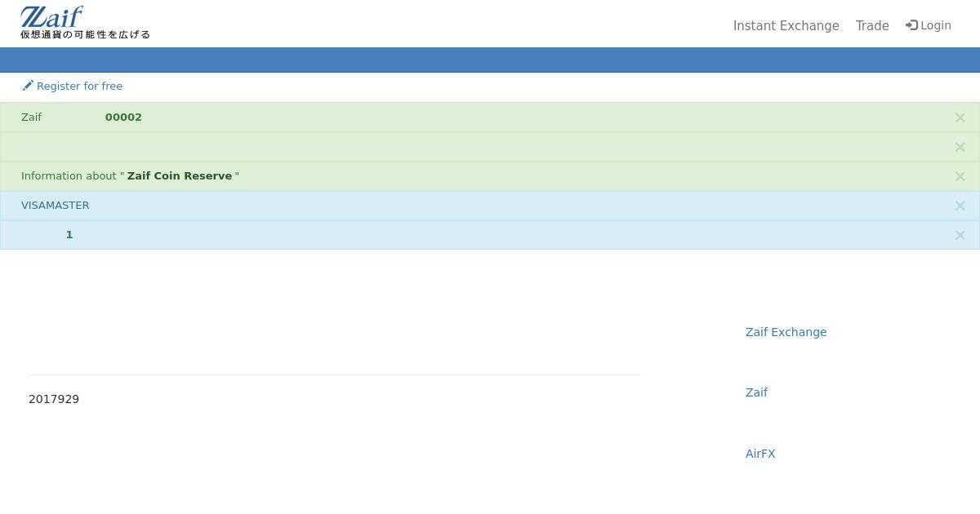The width and height of the screenshot is (980, 514).
Task: Open the Zaif Exchange sidebar link
Action: [786, 332]
